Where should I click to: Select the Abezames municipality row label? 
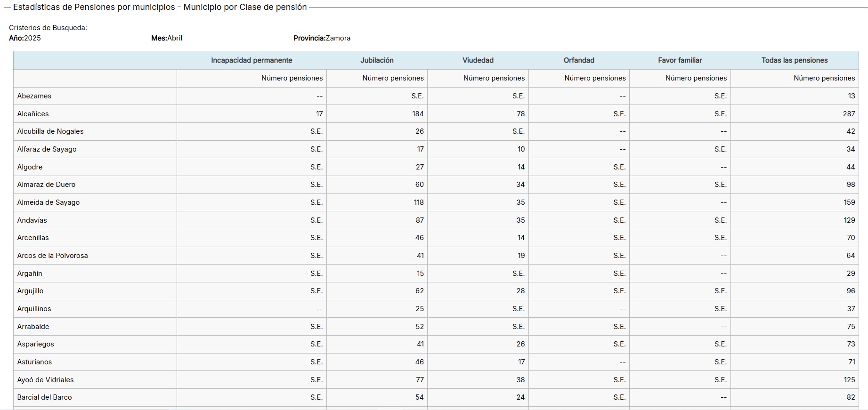(34, 96)
